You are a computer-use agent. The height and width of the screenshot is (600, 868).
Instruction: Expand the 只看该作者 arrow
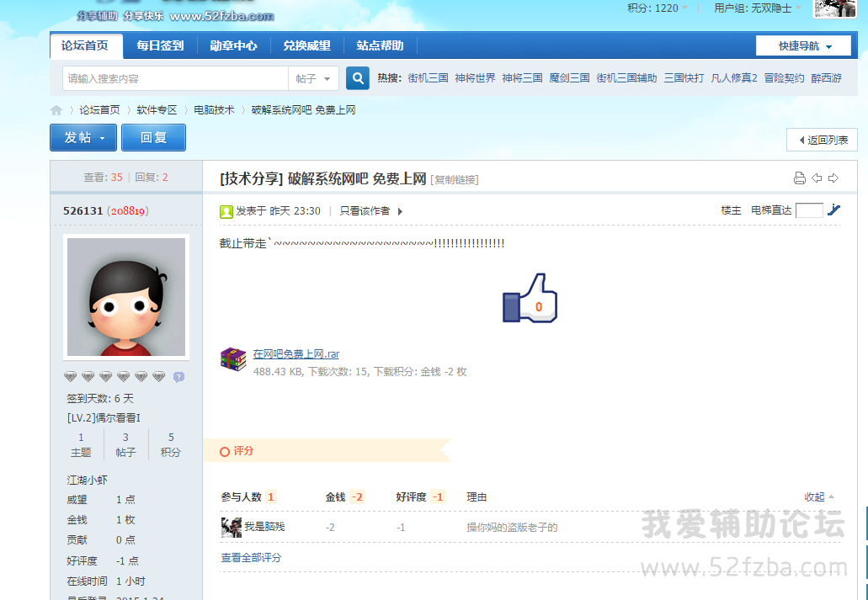(400, 211)
